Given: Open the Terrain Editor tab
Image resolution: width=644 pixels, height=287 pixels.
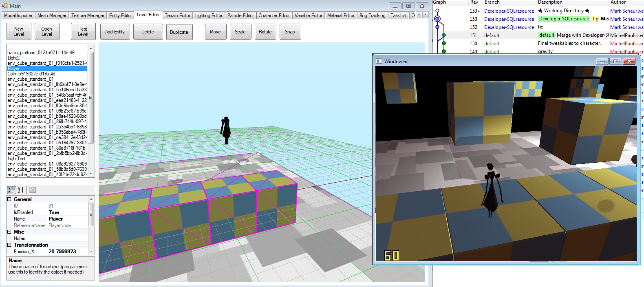Looking at the screenshot, I should click(177, 15).
